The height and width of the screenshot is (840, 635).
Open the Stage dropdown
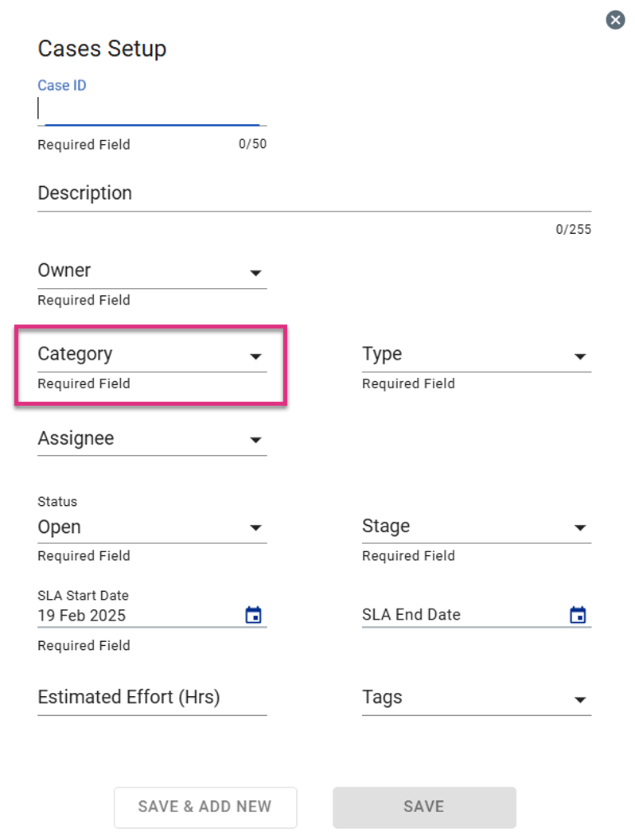[x=477, y=527]
